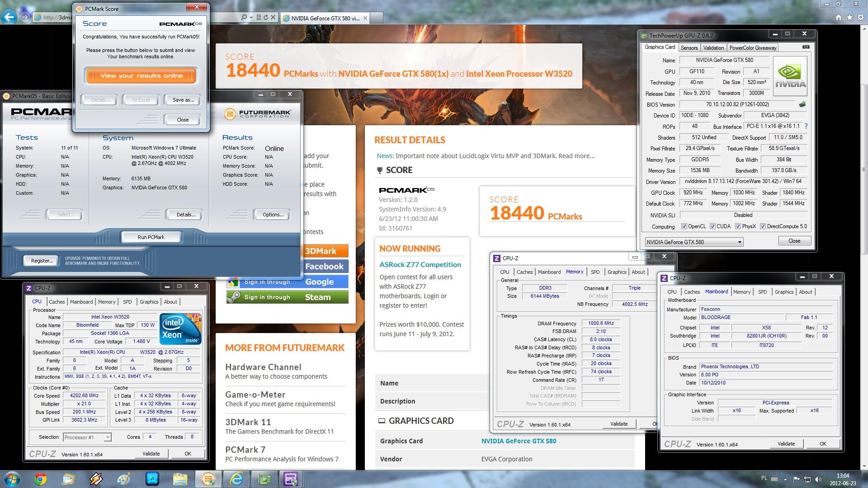The image size is (868, 488).
Task: Close GPU-Z with Close button
Action: (794, 241)
